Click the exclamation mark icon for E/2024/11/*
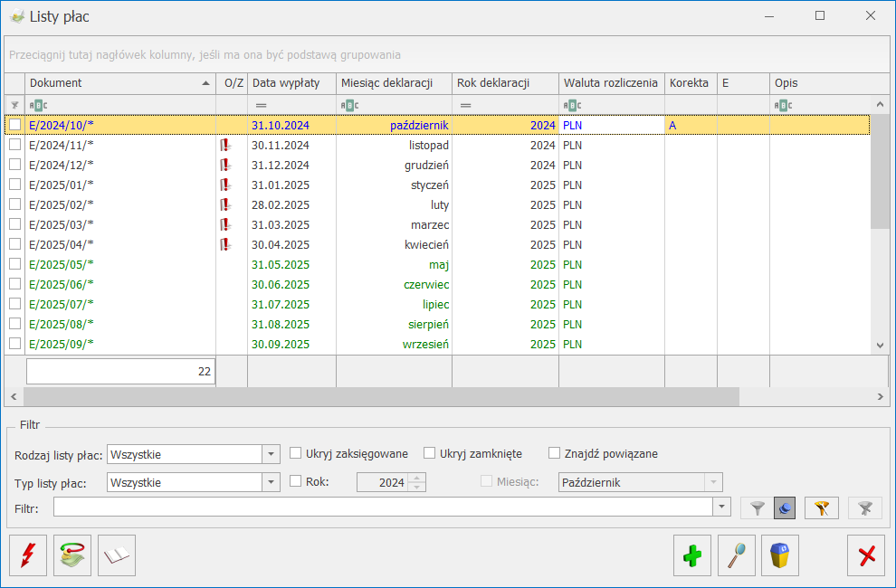This screenshot has height=588, width=896. point(225,145)
